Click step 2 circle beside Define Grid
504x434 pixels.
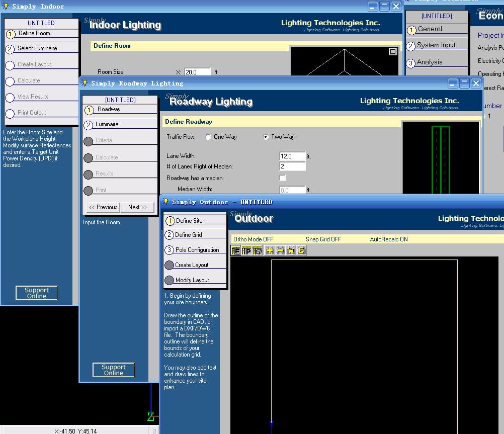[169, 235]
